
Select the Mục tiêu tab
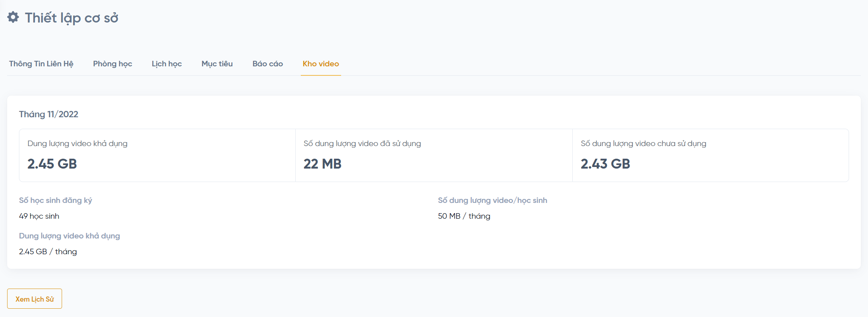pos(217,64)
